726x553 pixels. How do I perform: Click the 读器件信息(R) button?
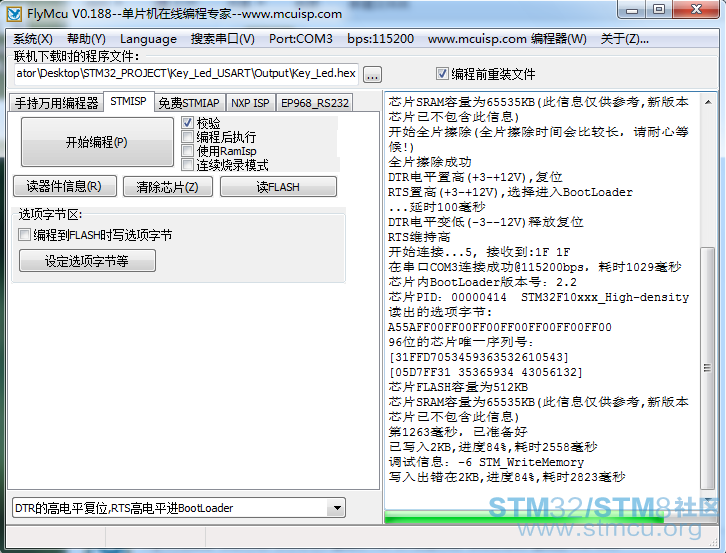coord(64,186)
